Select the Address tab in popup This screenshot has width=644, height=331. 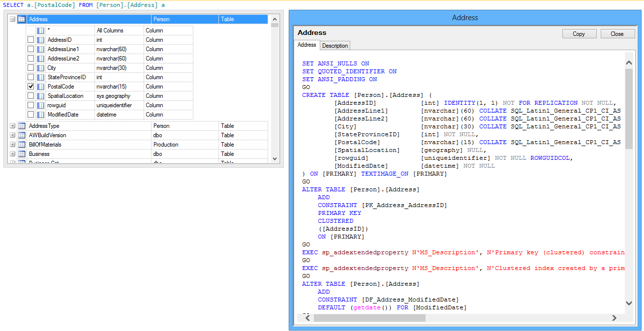pyautogui.click(x=307, y=45)
